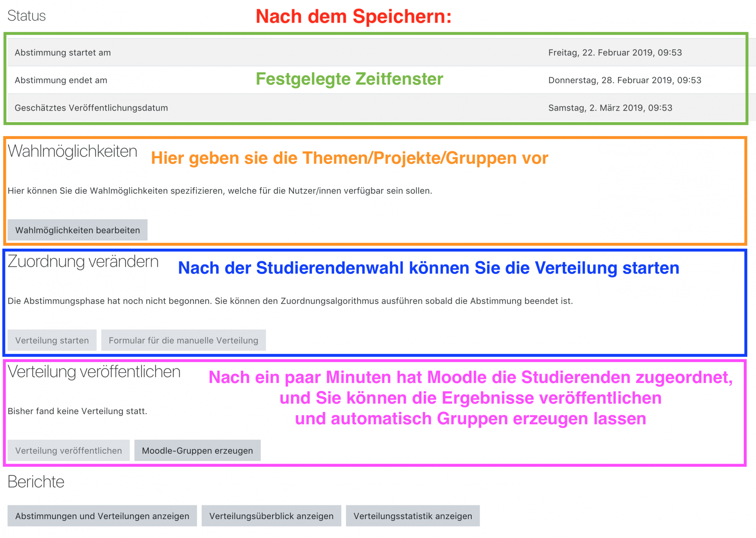This screenshot has width=756, height=538.
Task: Open the "Verteilungsstatistik anzeigen" report
Action: coord(413,516)
